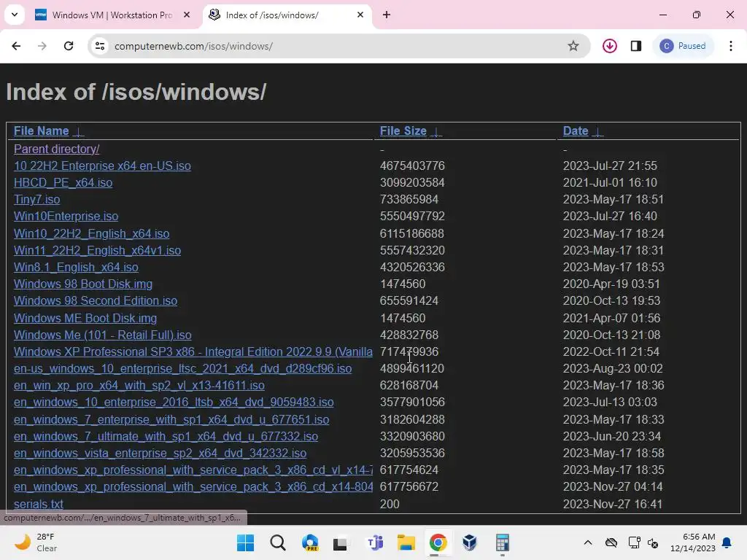
Task: Open taskbar Search
Action: tap(278, 542)
